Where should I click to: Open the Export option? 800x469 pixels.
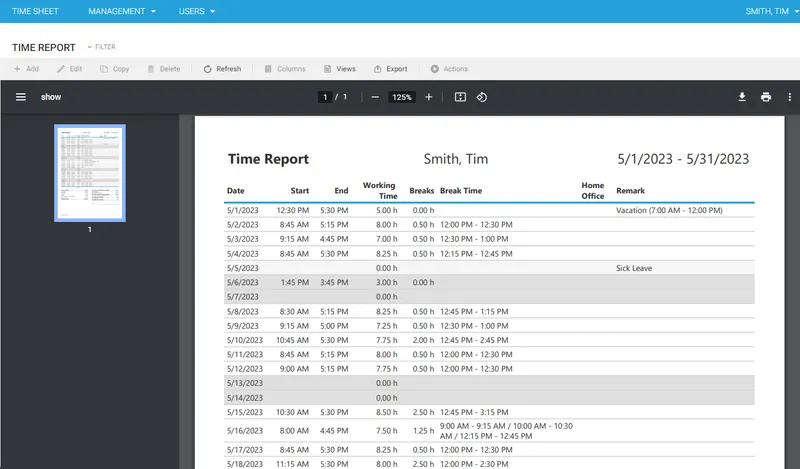391,69
